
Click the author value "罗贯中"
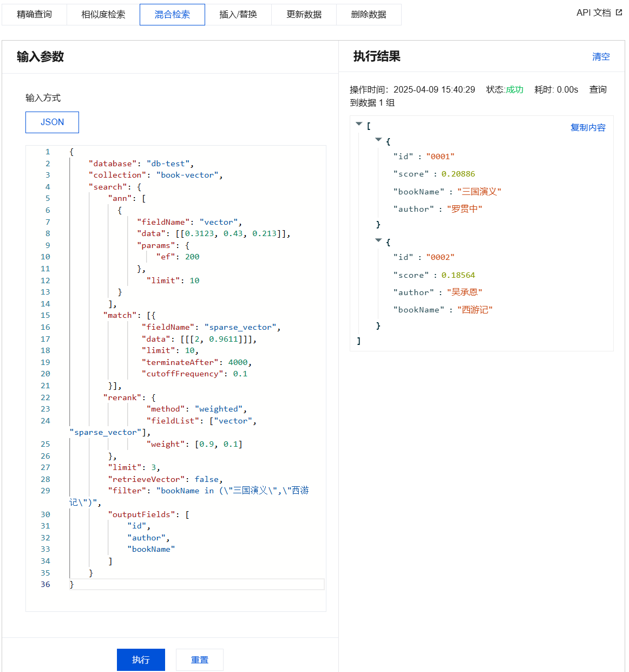[x=464, y=209]
